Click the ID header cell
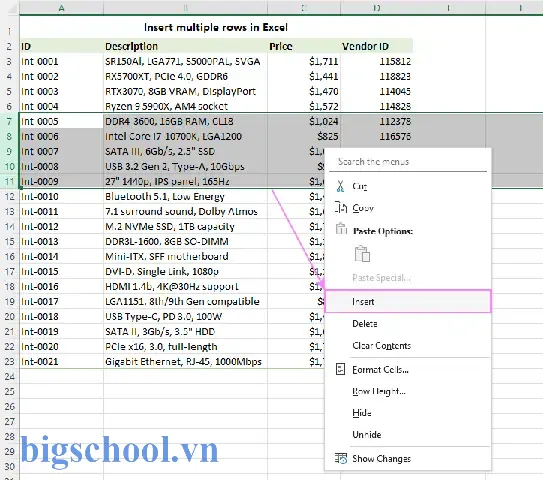 tap(61, 46)
